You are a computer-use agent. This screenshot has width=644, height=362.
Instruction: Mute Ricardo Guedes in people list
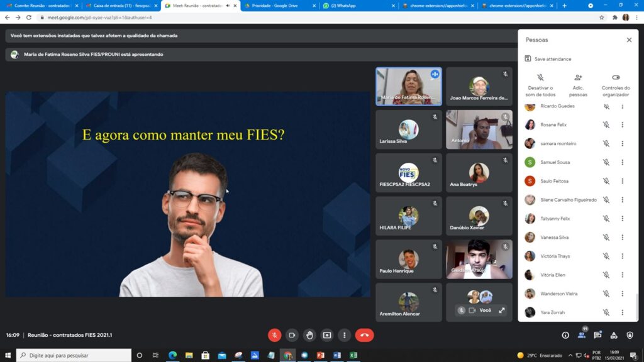pos(606,106)
